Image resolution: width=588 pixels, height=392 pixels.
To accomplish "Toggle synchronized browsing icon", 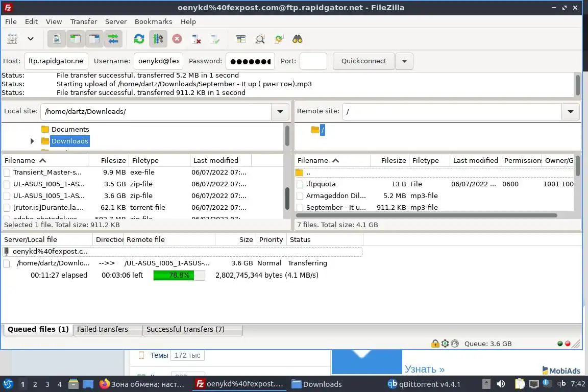I will 279,39.
